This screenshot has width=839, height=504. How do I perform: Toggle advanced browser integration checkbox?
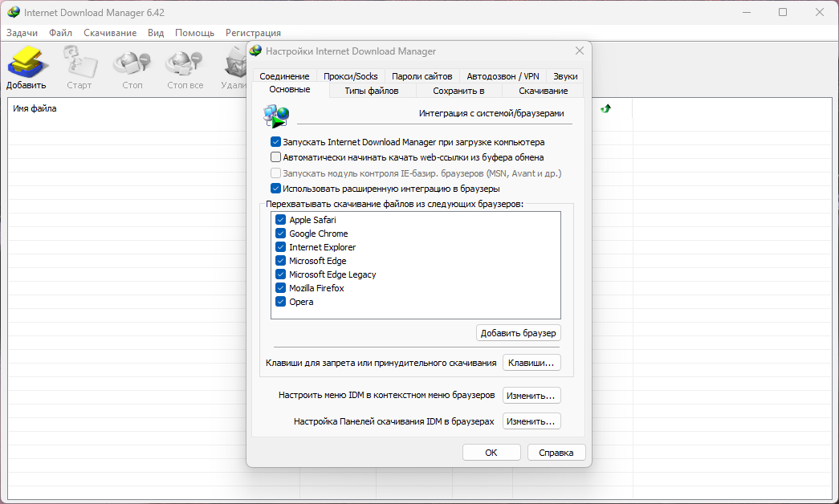(x=275, y=189)
